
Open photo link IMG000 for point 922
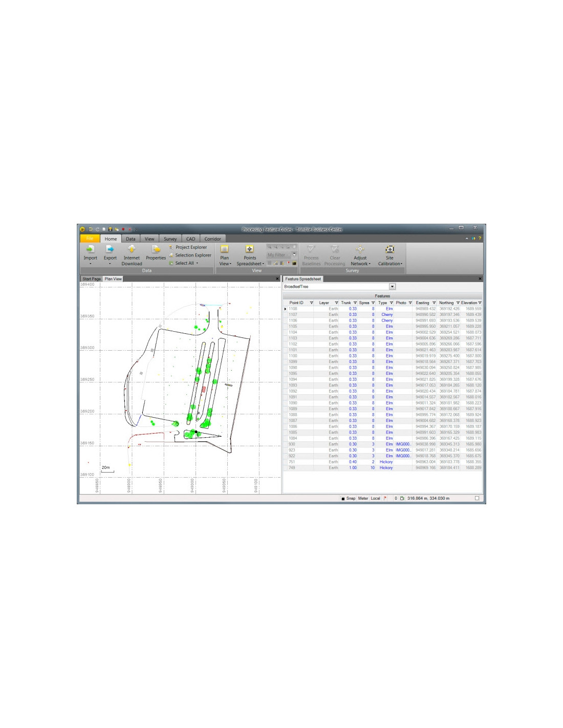tap(403, 456)
